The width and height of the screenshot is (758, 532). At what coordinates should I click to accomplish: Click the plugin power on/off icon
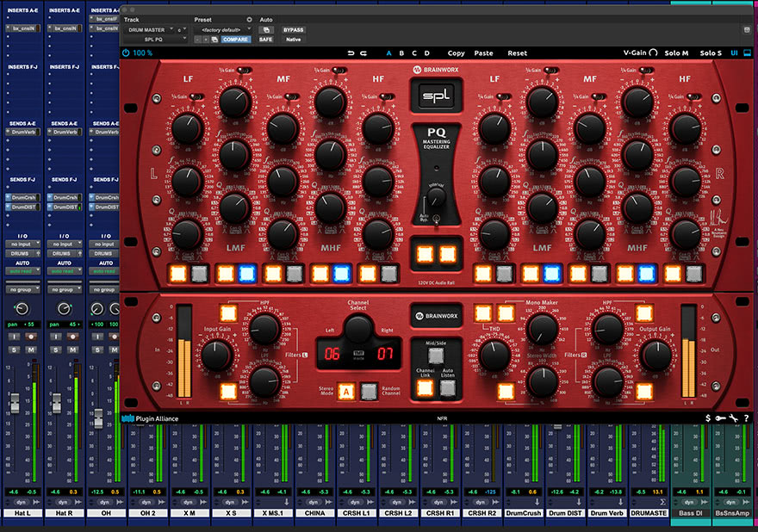(x=126, y=53)
